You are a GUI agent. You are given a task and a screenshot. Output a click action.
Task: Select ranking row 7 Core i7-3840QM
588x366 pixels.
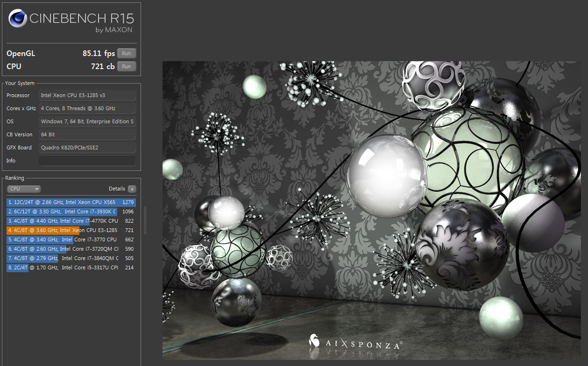[71, 258]
